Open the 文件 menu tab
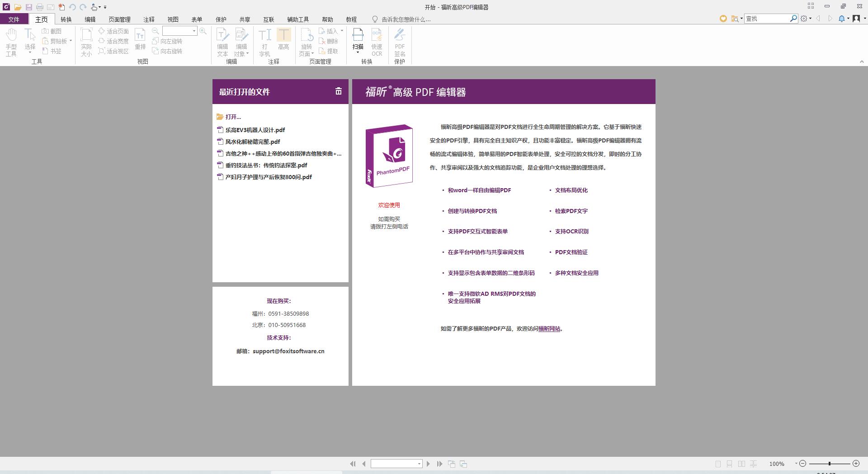 14,19
